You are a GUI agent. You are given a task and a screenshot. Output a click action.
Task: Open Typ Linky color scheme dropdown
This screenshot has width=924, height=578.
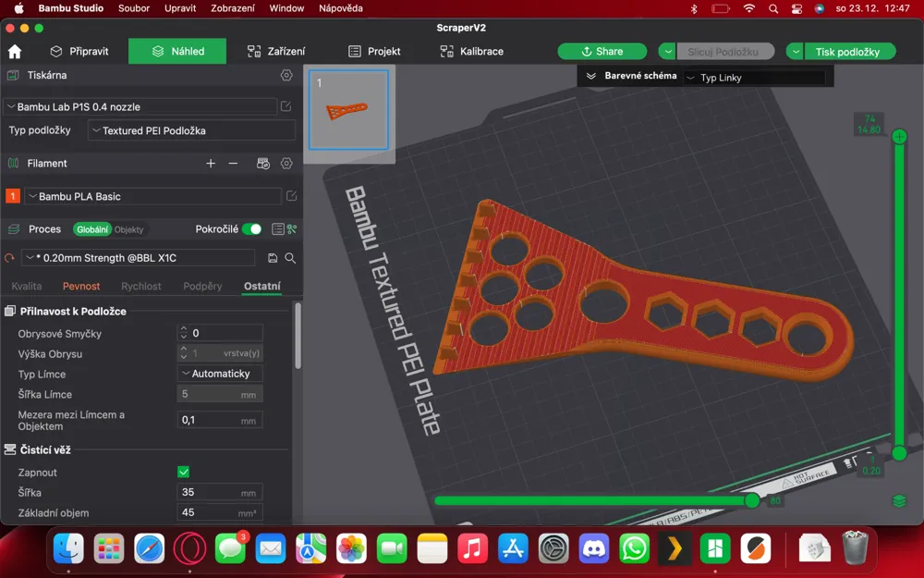tap(754, 78)
